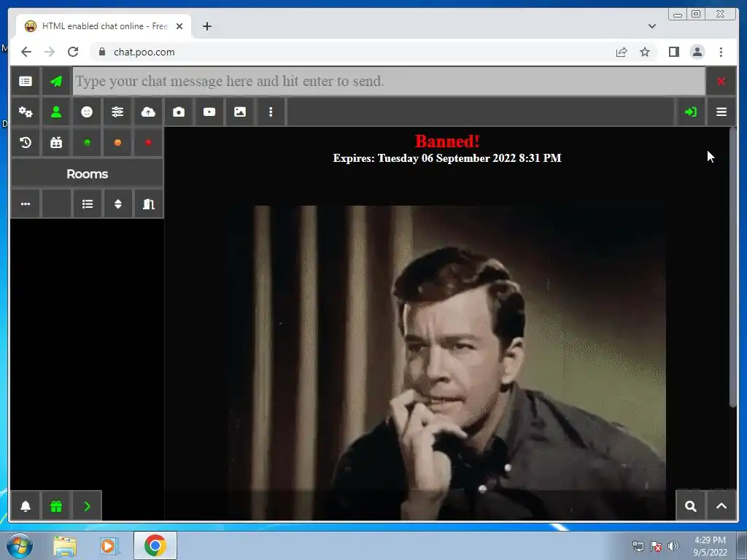Click the rooms list view icon
Image resolution: width=747 pixels, height=560 pixels.
pyautogui.click(x=88, y=204)
